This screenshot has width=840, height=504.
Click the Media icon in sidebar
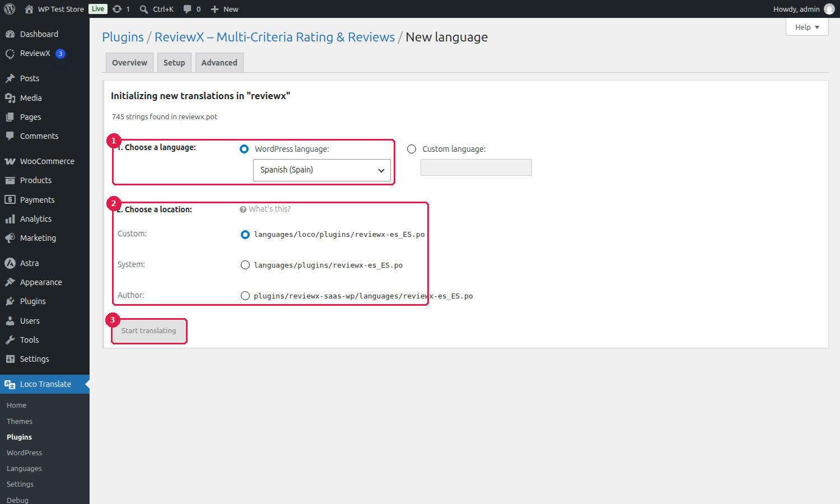pyautogui.click(x=10, y=98)
